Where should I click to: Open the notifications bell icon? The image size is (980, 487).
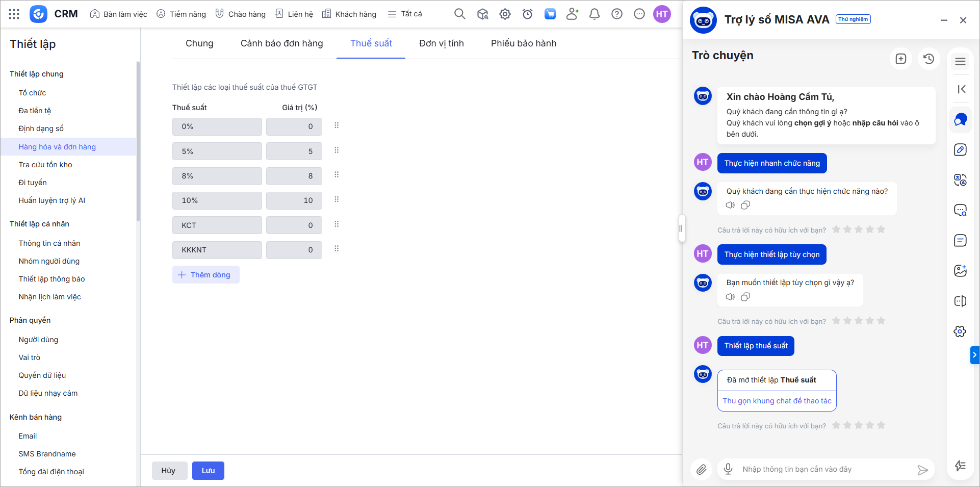(x=594, y=14)
